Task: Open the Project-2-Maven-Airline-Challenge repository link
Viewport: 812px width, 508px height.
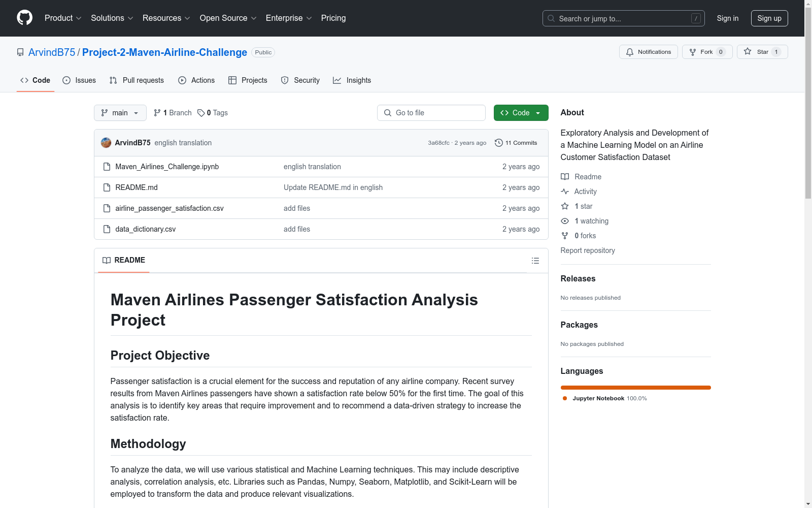Action: pyautogui.click(x=164, y=52)
